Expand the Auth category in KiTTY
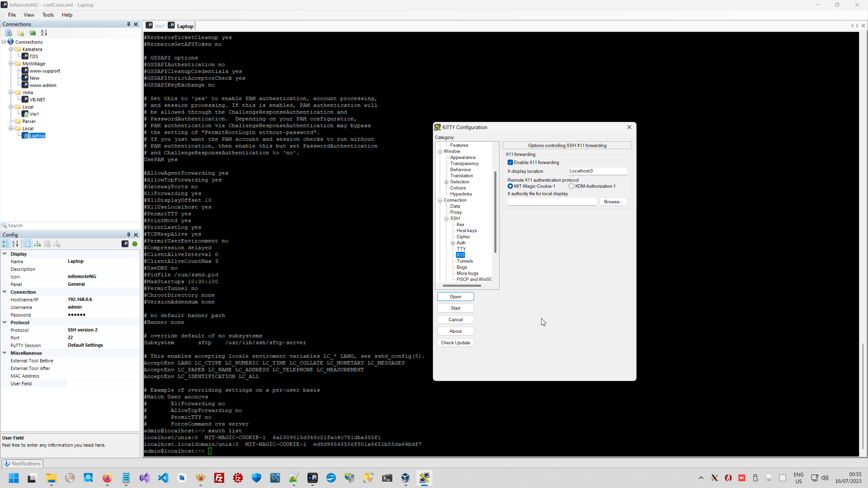The image size is (868, 488). pyautogui.click(x=453, y=243)
